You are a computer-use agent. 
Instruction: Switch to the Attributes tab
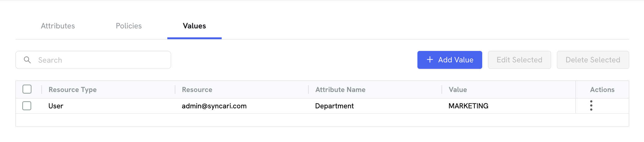pos(58,26)
